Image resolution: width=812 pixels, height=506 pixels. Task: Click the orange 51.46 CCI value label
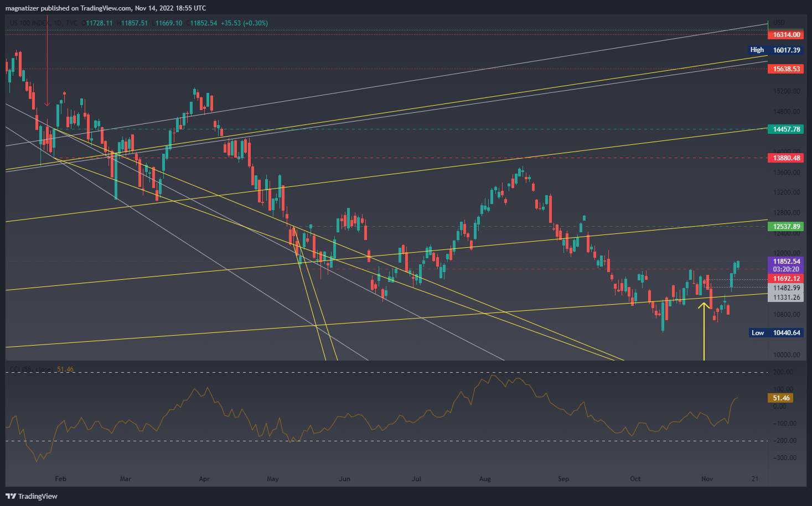(780, 398)
